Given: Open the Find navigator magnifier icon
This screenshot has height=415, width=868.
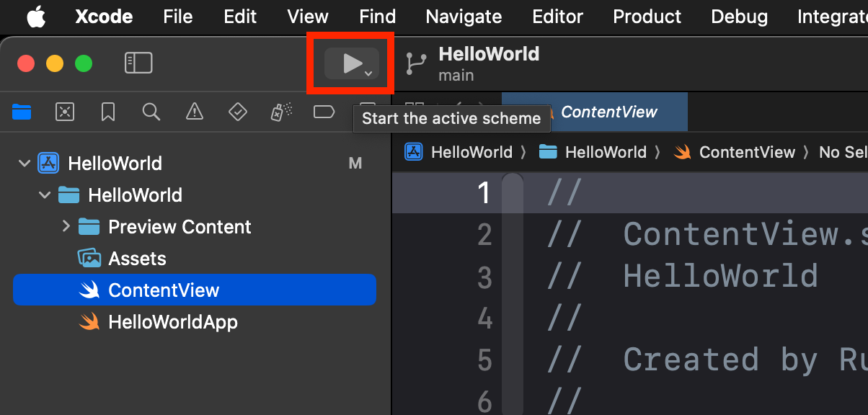Looking at the screenshot, I should [151, 112].
